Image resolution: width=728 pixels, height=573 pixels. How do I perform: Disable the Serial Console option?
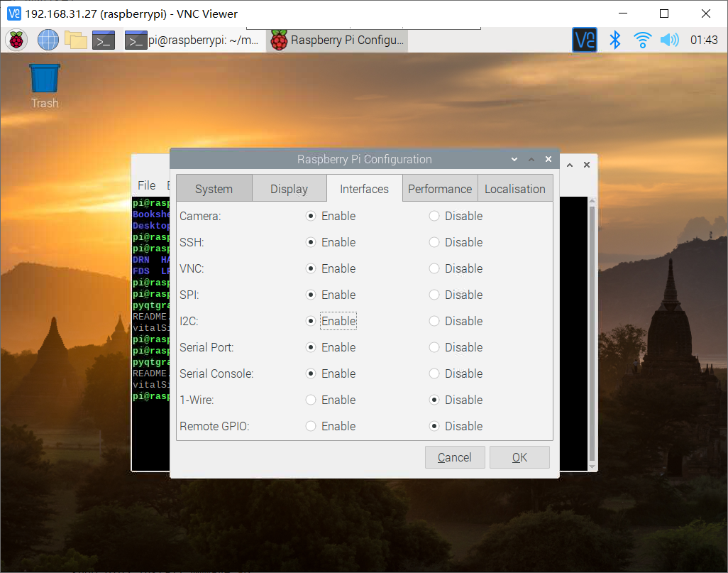[x=434, y=373]
